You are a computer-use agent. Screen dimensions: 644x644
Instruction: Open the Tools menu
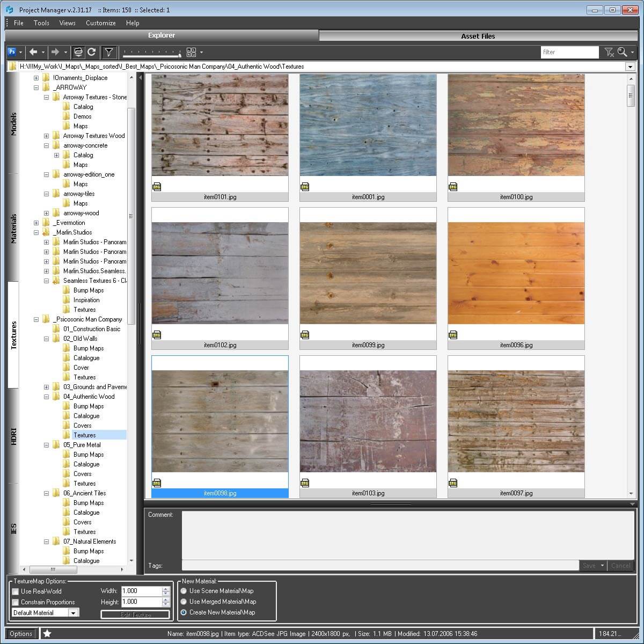pyautogui.click(x=41, y=23)
